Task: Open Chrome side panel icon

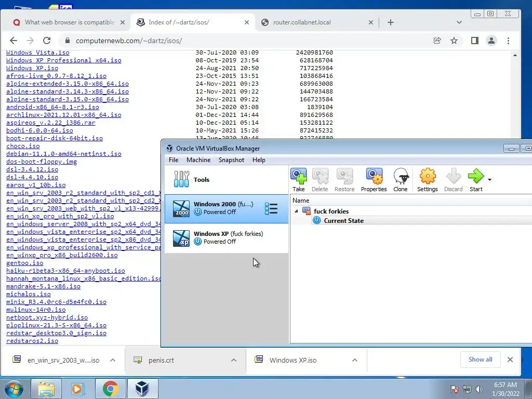Action: pyautogui.click(x=475, y=41)
